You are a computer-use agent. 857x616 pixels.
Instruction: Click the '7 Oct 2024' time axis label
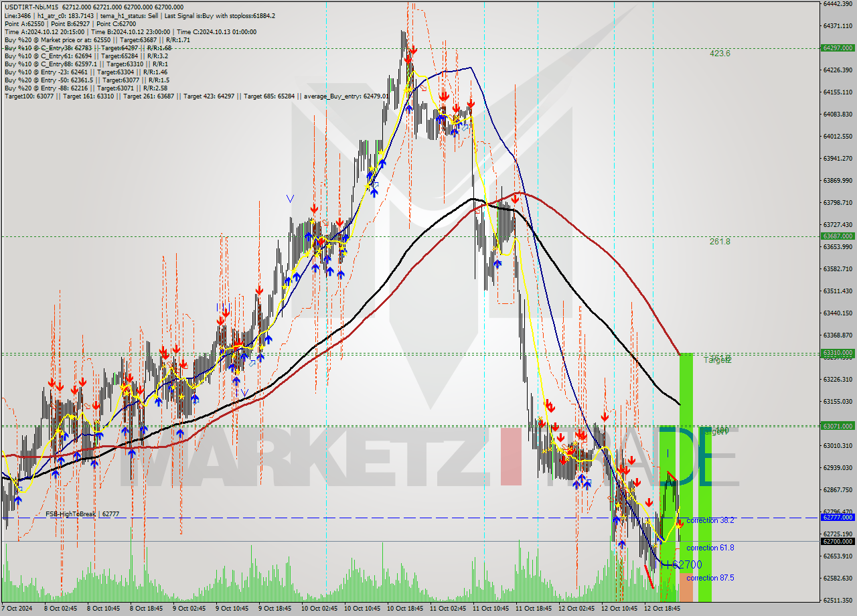(x=17, y=609)
